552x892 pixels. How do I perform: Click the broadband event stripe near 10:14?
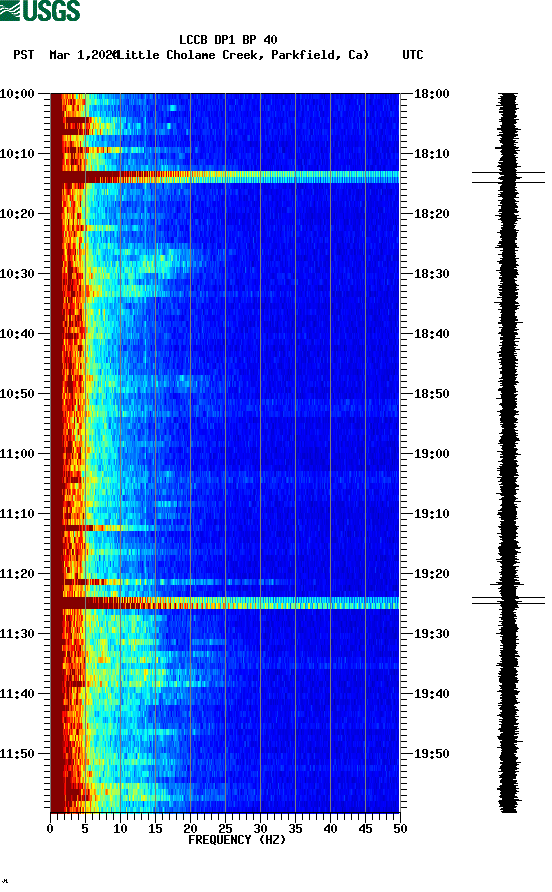[225, 177]
